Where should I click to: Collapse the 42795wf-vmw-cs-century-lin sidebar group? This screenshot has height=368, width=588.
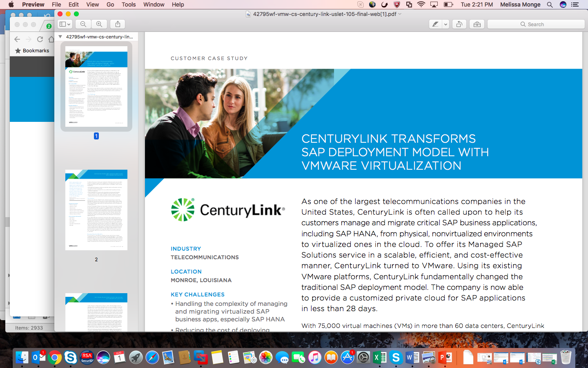[x=60, y=37]
